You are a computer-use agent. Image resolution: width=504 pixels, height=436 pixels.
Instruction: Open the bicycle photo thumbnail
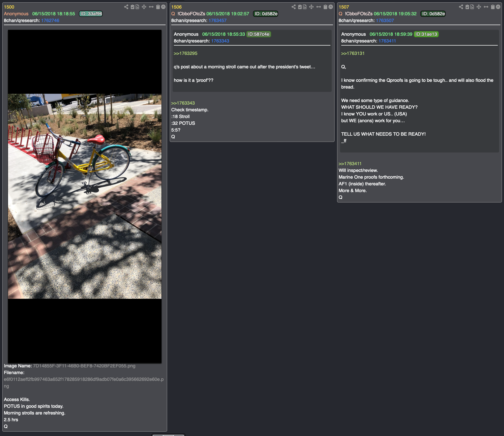point(85,196)
